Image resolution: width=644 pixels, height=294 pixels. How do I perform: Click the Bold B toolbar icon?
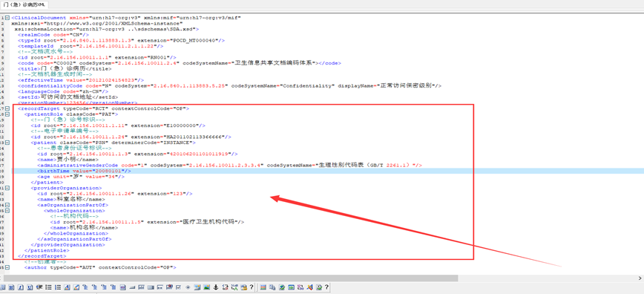tap(11, 287)
